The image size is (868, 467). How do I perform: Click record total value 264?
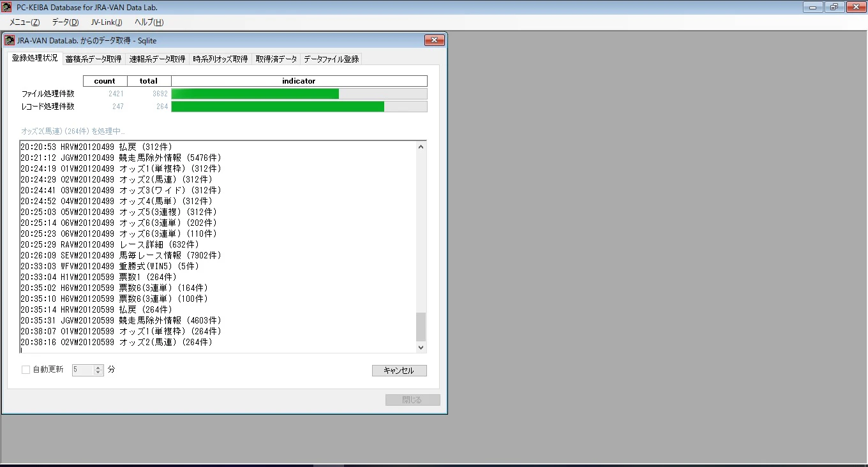click(162, 107)
